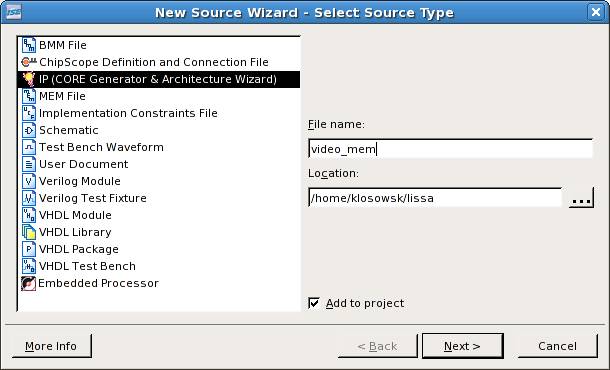This screenshot has width=610, height=370.
Task: Click the ChipScope Definition file icon
Action: [x=29, y=62]
